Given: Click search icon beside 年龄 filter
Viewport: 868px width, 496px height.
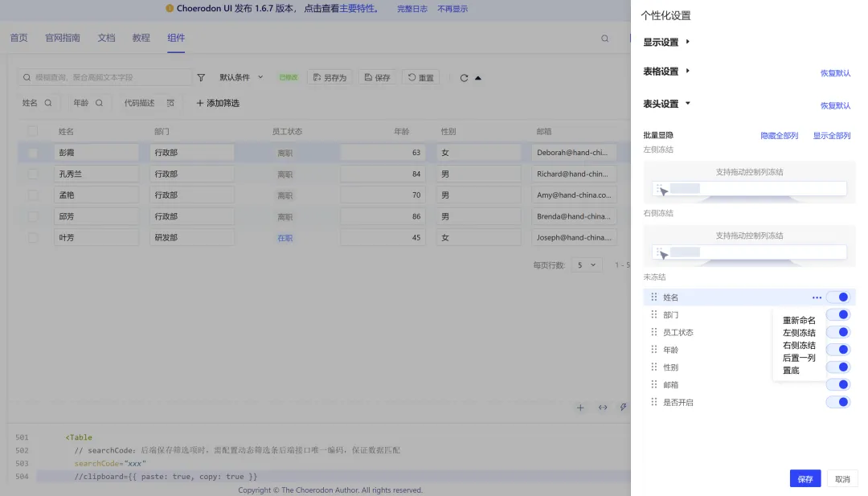Looking at the screenshot, I should click(99, 103).
